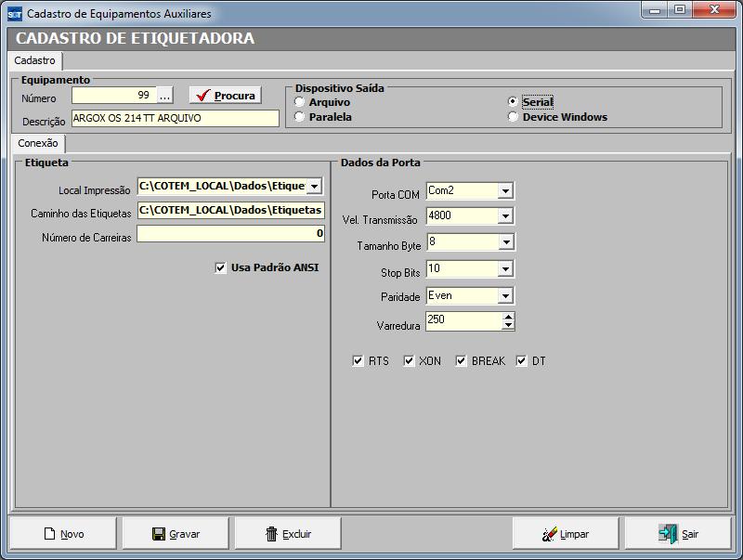Switch to the Cadastro tab
This screenshot has width=743, height=560.
tap(35, 60)
